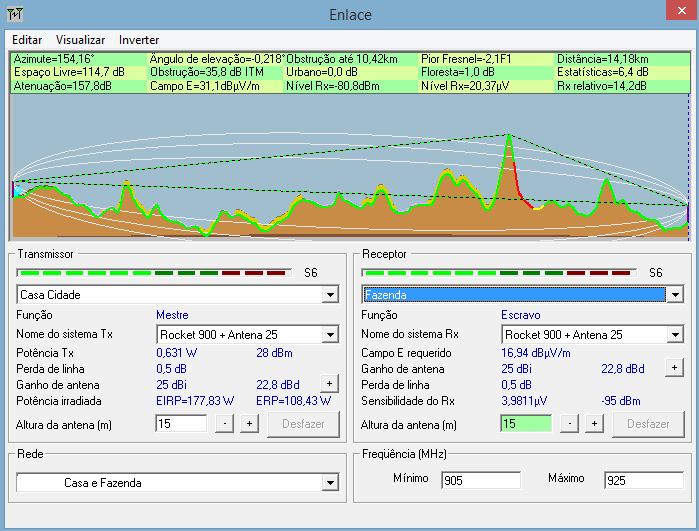Expand the Casa e Fazenda network dropdown

[330, 482]
